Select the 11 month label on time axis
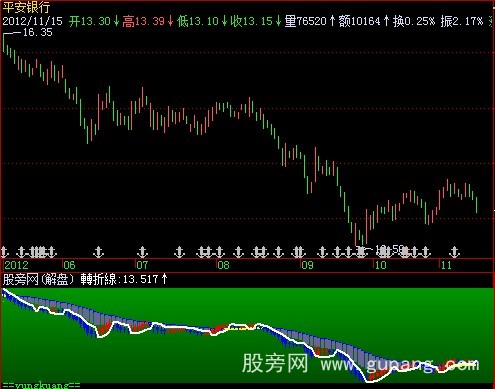The height and width of the screenshot is (389, 495). pyautogui.click(x=446, y=265)
